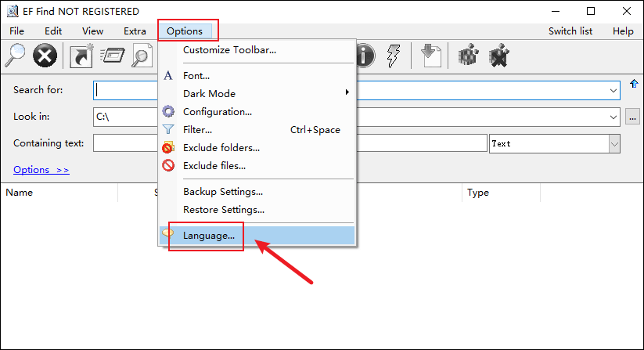Click the document download arrow icon
This screenshot has height=350, width=644.
click(430, 56)
